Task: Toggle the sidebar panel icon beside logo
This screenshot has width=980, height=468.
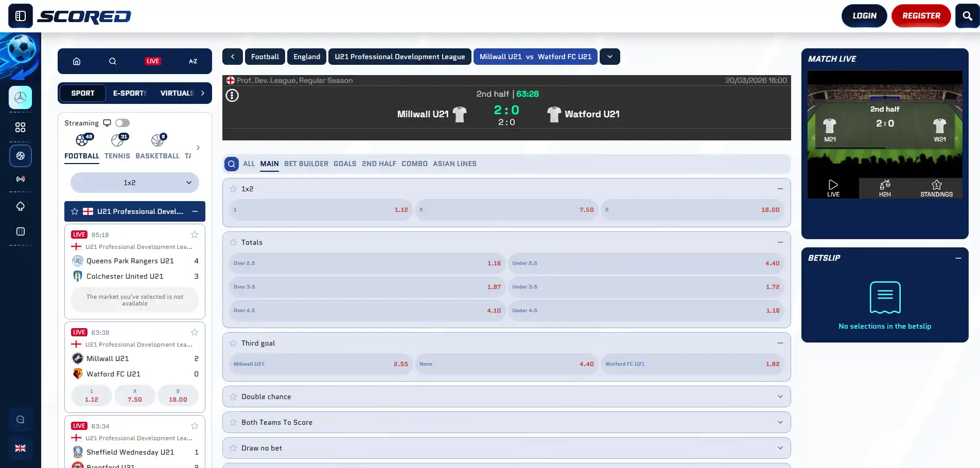Action: point(21,16)
